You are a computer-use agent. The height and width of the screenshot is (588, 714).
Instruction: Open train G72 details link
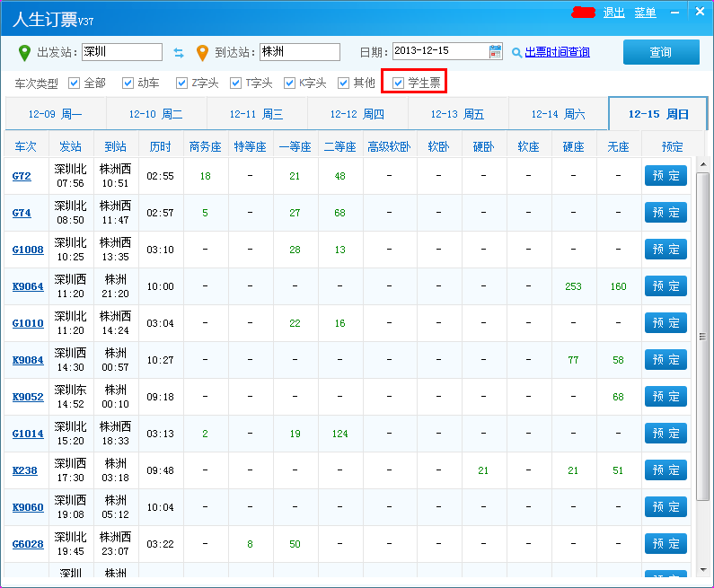tap(22, 176)
